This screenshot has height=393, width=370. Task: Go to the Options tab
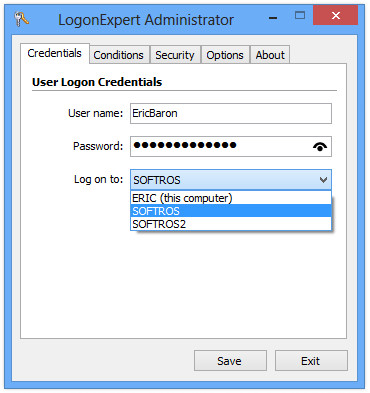point(225,55)
